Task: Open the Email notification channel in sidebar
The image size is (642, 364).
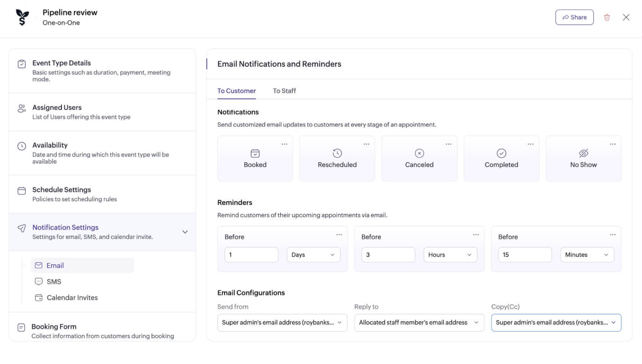Action: [55, 265]
